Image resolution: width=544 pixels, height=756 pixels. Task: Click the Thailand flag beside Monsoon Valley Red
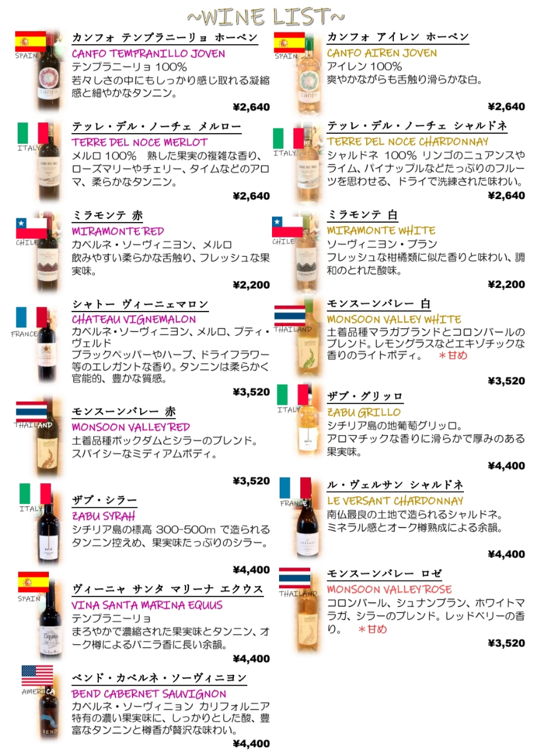31,410
